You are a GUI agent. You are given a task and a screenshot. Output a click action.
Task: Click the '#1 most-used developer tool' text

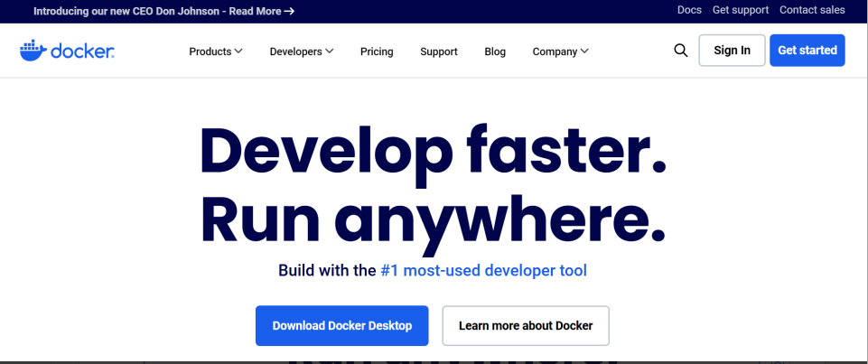point(484,270)
